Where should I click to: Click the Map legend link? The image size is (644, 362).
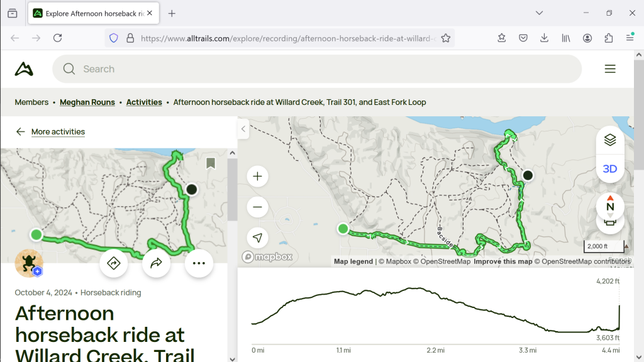(x=353, y=261)
